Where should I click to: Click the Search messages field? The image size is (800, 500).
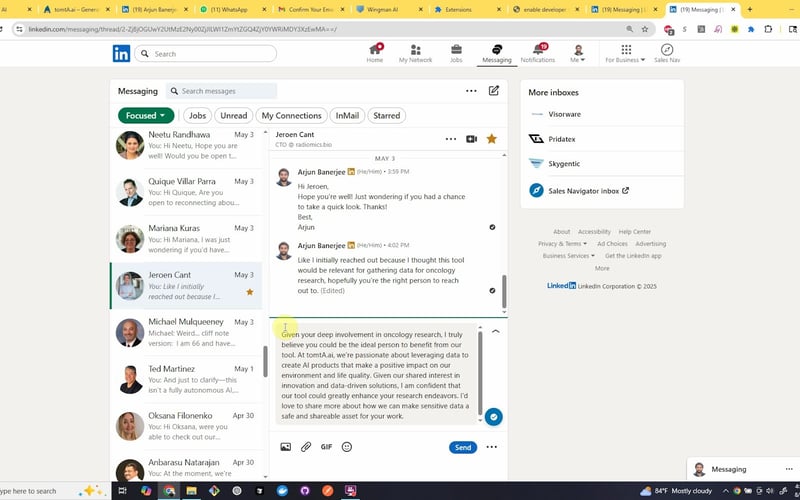(x=221, y=91)
